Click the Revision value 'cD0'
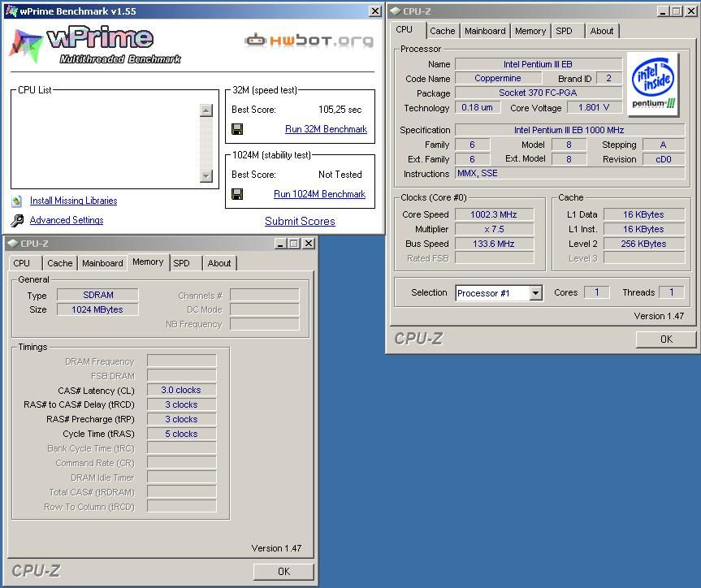 (664, 159)
